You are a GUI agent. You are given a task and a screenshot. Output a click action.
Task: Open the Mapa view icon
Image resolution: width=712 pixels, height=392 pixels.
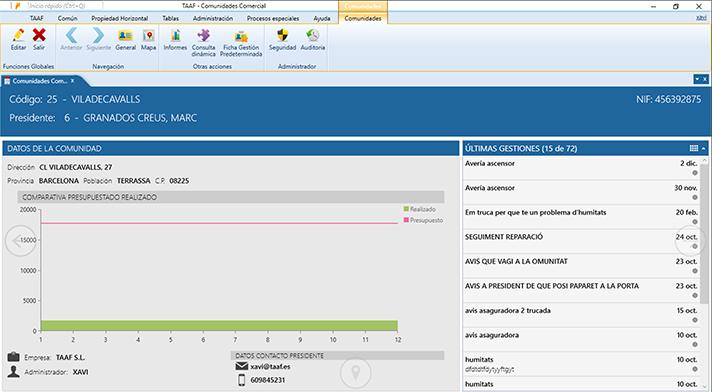(148, 35)
